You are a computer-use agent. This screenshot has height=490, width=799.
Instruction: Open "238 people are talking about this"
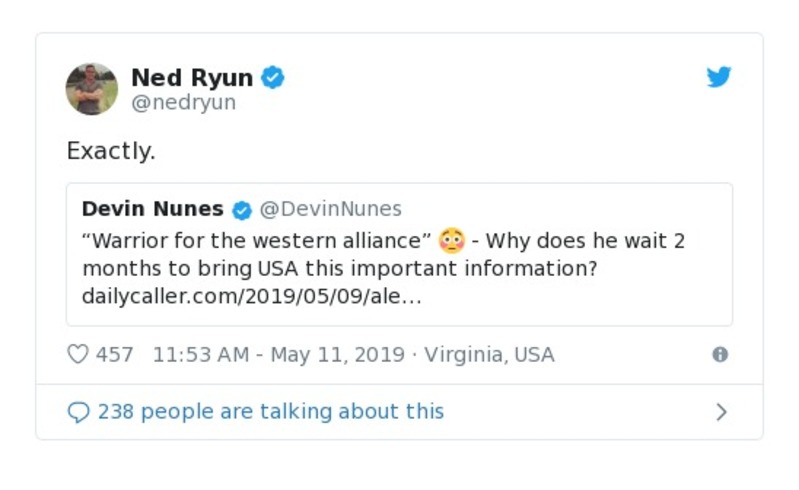pyautogui.click(x=270, y=412)
